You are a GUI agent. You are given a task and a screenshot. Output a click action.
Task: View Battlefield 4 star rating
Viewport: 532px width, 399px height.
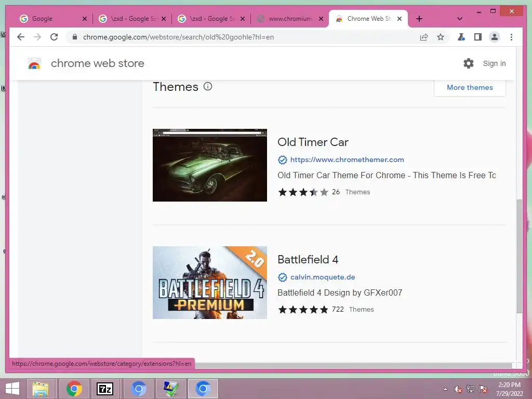(x=303, y=310)
